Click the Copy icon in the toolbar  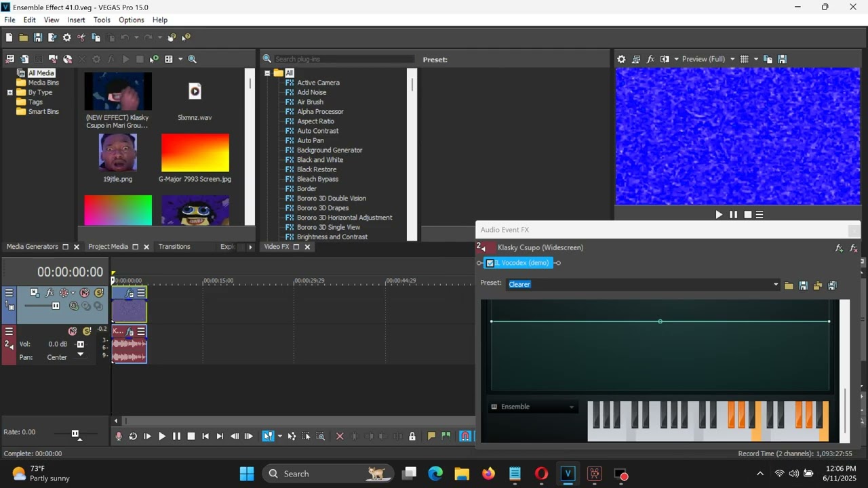[96, 38]
